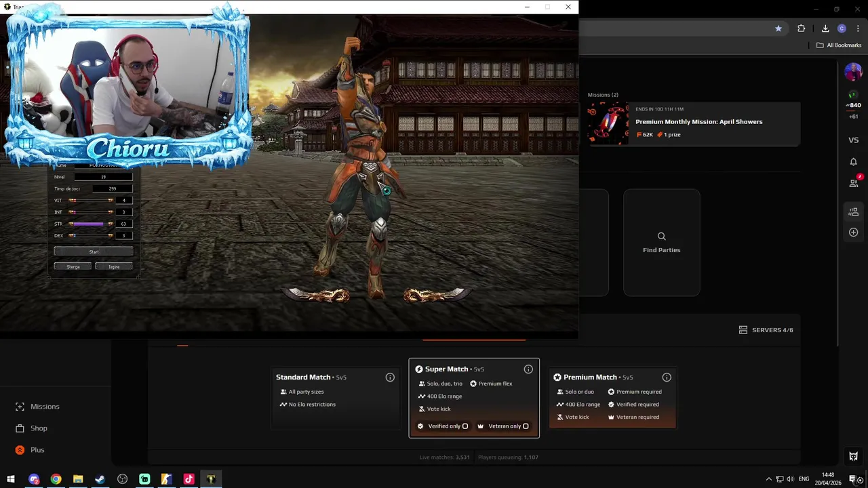Viewport: 868px width, 488px height.
Task: Open the notifications bell
Action: point(854,162)
